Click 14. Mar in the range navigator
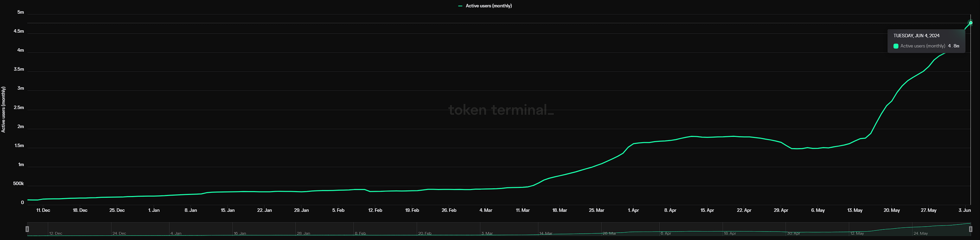This screenshot has width=980, height=240. [x=545, y=233]
